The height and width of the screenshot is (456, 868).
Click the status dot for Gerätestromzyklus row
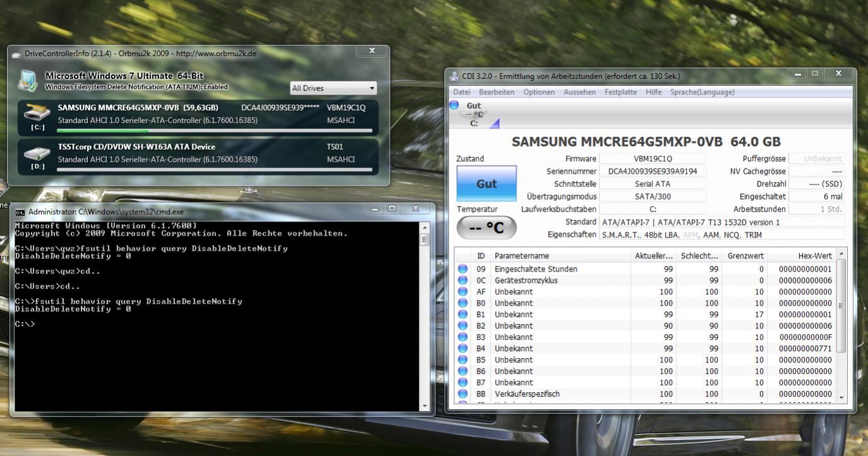(463, 280)
